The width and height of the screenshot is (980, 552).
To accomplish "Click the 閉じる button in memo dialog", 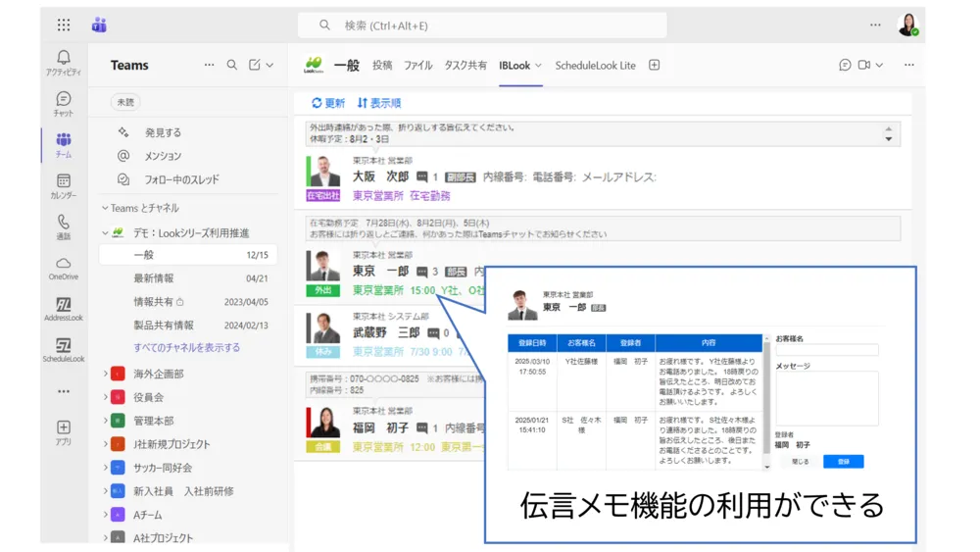I will click(800, 462).
